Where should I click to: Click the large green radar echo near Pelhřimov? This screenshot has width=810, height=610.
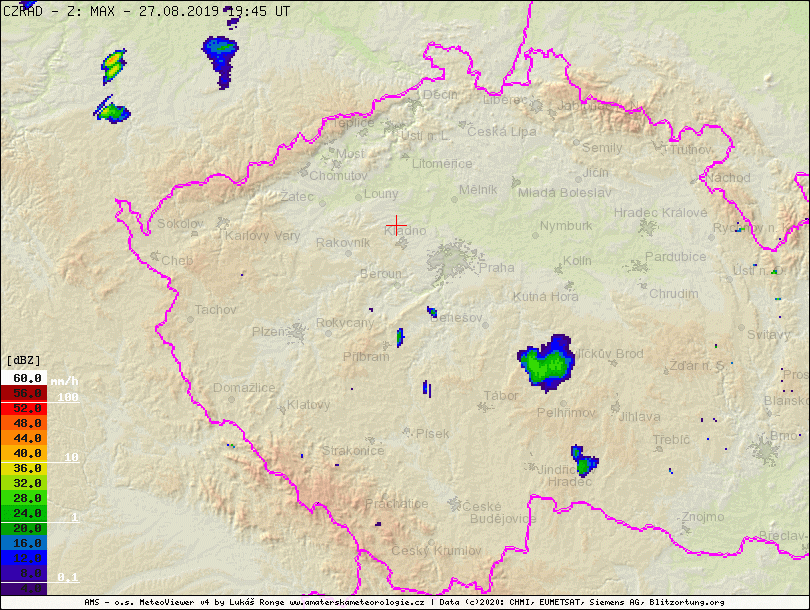point(545,362)
